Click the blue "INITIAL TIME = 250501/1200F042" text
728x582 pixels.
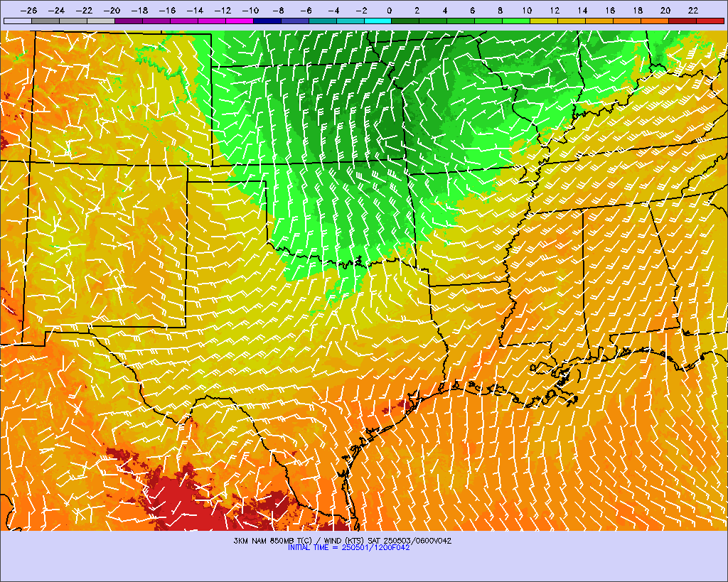tap(348, 548)
